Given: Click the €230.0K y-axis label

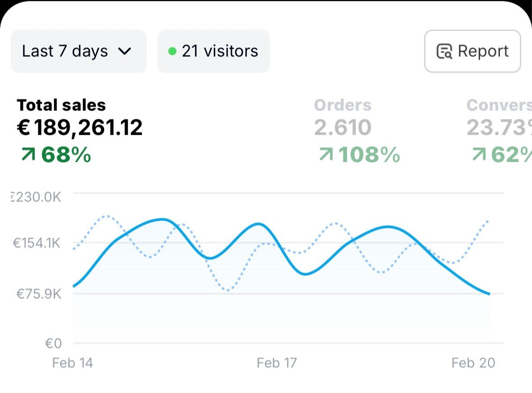Looking at the screenshot, I should click(36, 197).
